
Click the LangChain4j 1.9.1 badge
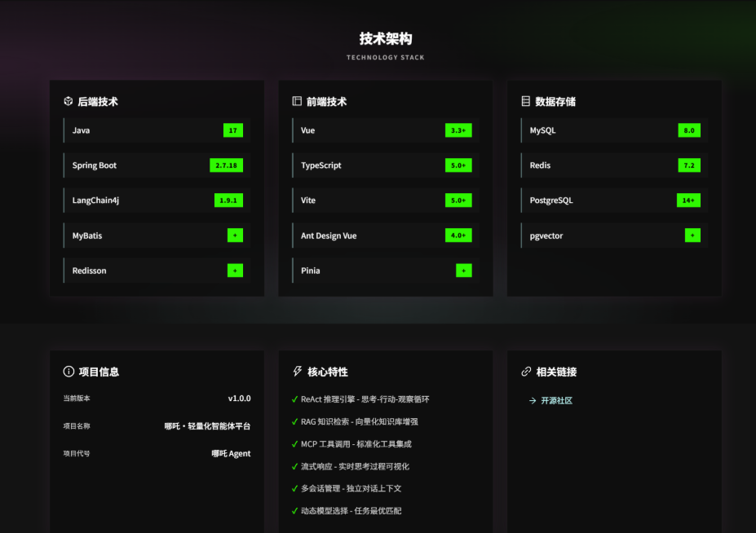pyautogui.click(x=228, y=200)
